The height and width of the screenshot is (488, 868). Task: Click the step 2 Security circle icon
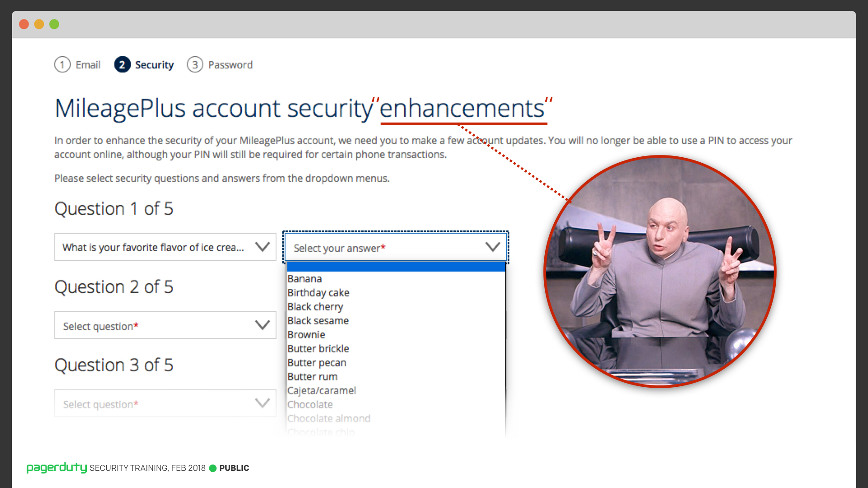122,65
